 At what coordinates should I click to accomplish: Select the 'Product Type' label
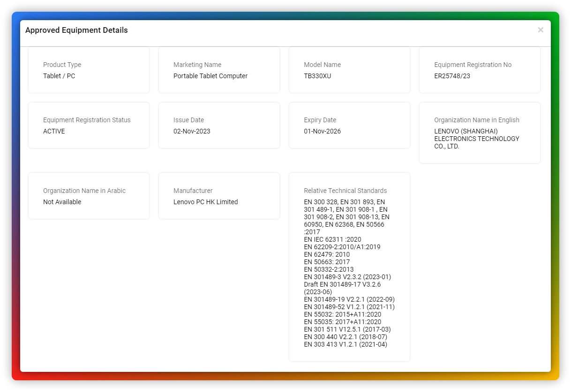click(x=62, y=65)
